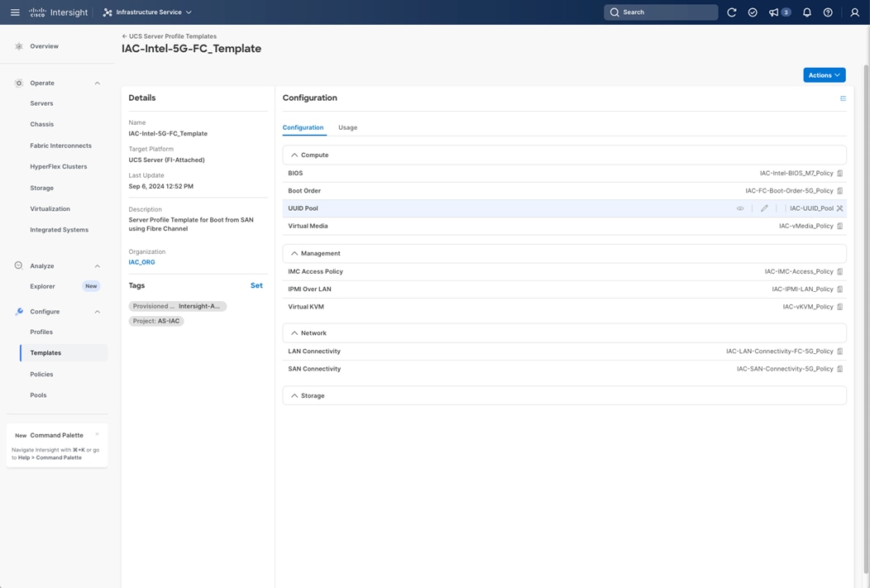Image resolution: width=870 pixels, height=588 pixels.
Task: Click the Search field in header
Action: [661, 12]
